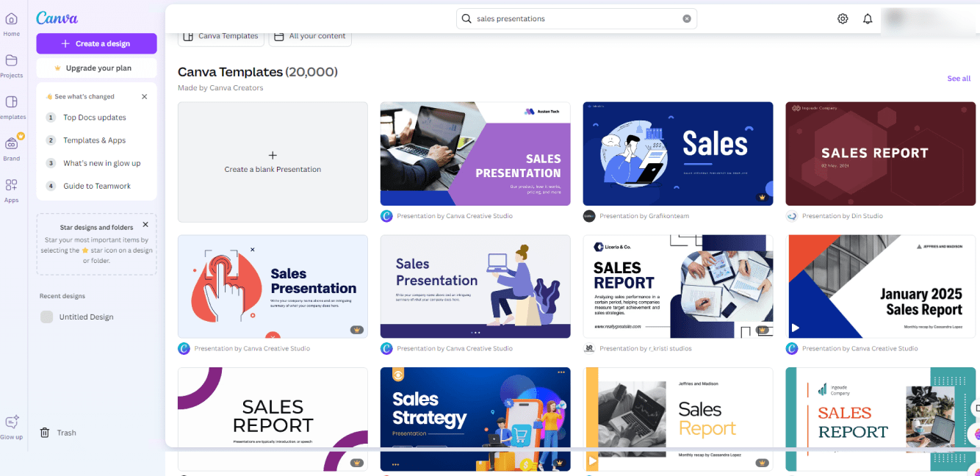Image resolution: width=980 pixels, height=476 pixels.
Task: Click the Recent designs heading
Action: 62,296
